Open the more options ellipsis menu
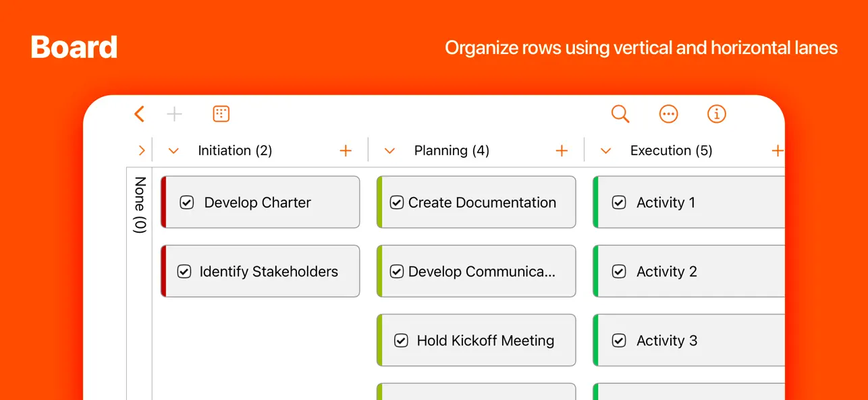The image size is (868, 400). (668, 113)
